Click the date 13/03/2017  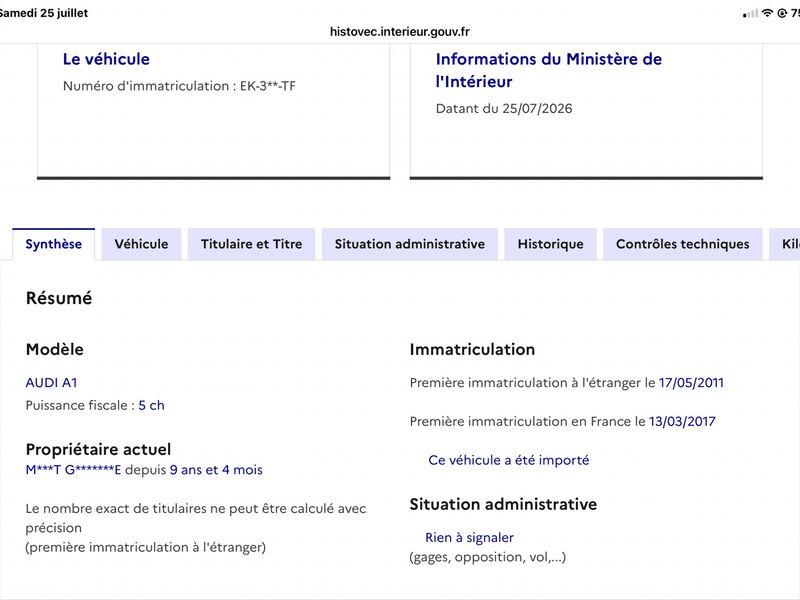pyautogui.click(x=682, y=421)
